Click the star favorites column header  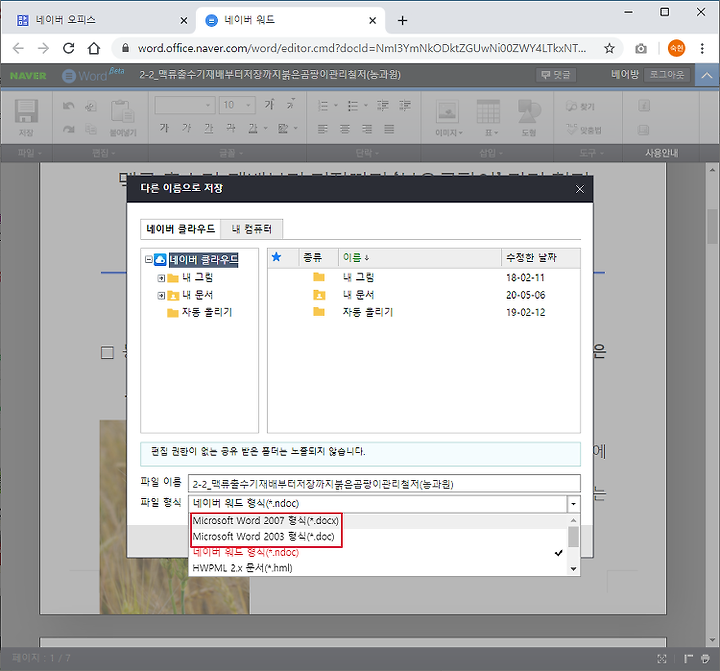tap(276, 257)
